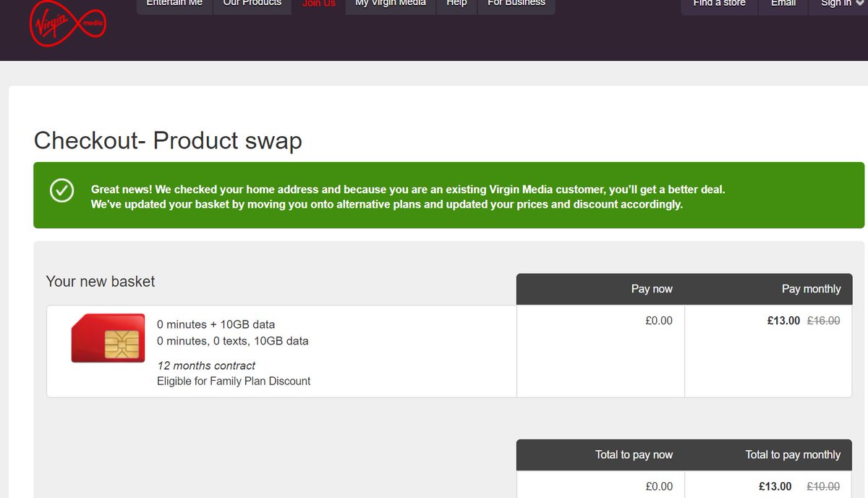Screen dimensions: 868x498
Task: Click the struck-through £16.00 price
Action: click(824, 321)
